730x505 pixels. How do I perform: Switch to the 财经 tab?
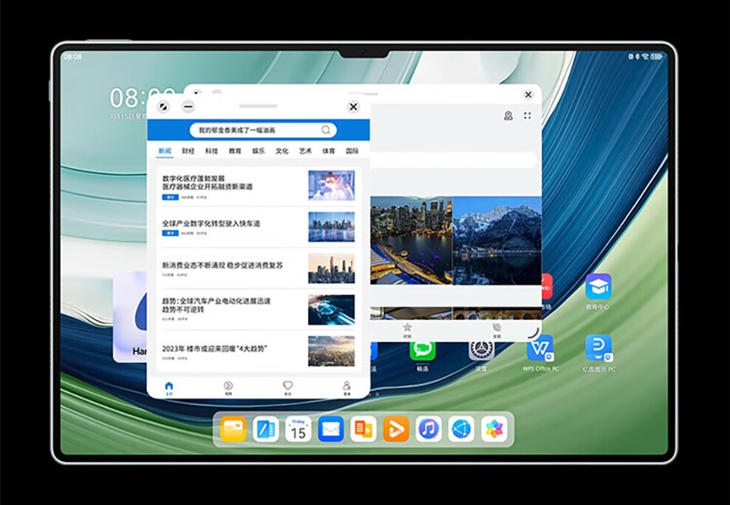(188, 151)
